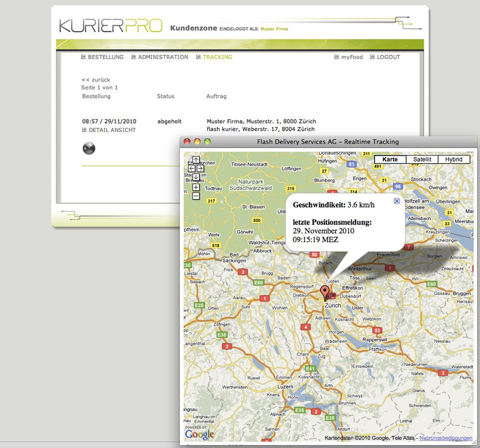The image size is (480, 448).
Task: Close the Geschwindigkeit info bubble
Action: click(x=397, y=201)
